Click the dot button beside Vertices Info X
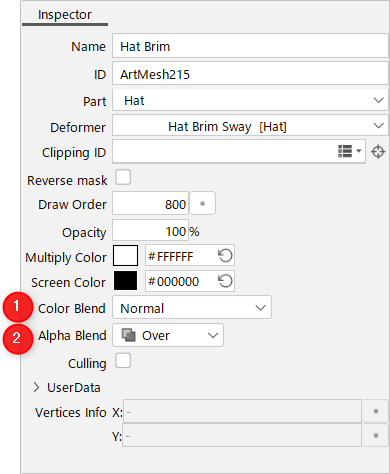 click(376, 411)
